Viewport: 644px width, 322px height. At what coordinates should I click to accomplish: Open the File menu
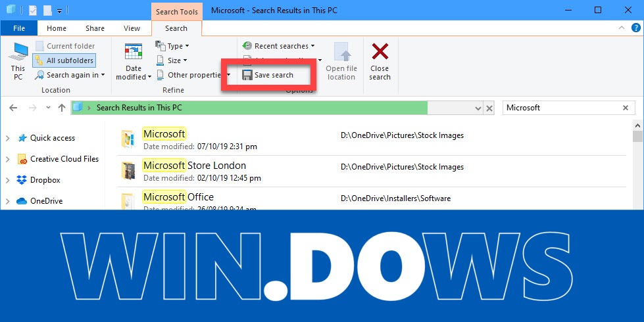pyautogui.click(x=19, y=28)
